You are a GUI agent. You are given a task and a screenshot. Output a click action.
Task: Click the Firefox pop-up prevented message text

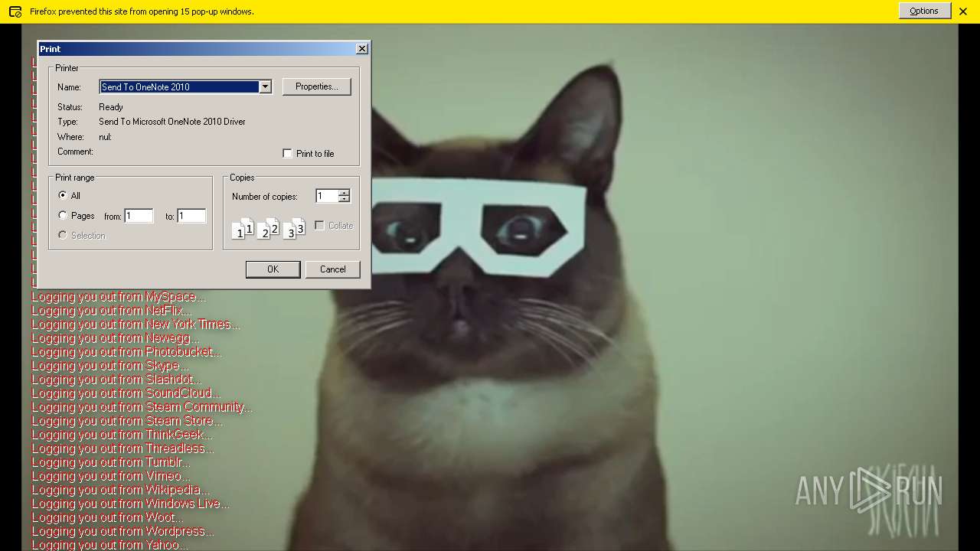142,11
